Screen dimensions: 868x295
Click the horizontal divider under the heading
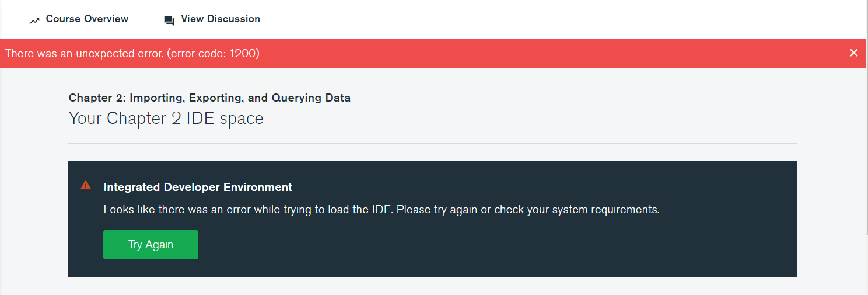coord(432,143)
